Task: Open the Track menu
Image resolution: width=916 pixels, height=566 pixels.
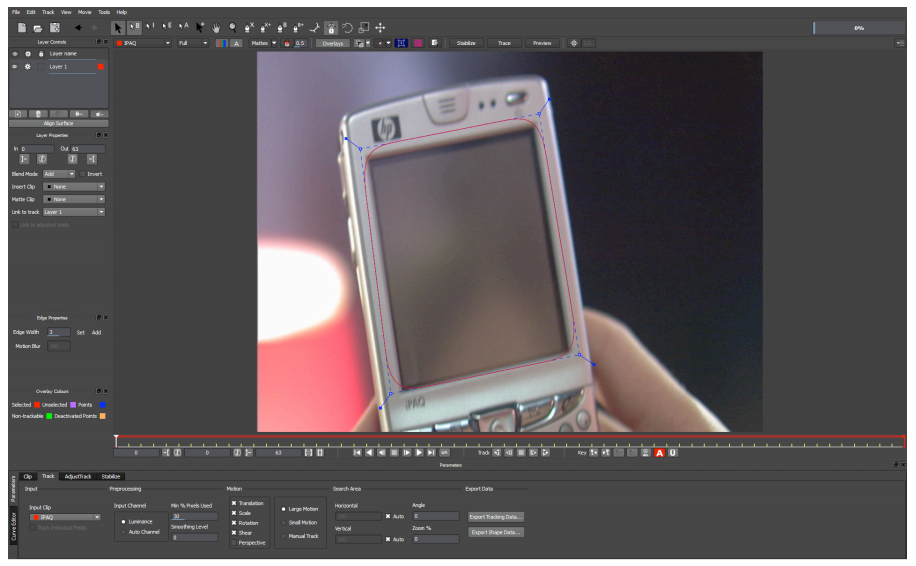Action: click(48, 12)
